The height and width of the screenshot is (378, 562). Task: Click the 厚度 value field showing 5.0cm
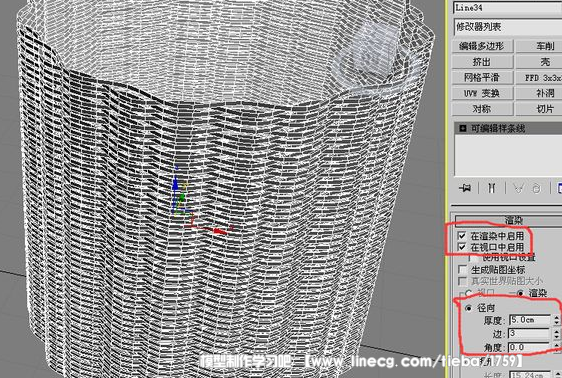click(x=530, y=320)
